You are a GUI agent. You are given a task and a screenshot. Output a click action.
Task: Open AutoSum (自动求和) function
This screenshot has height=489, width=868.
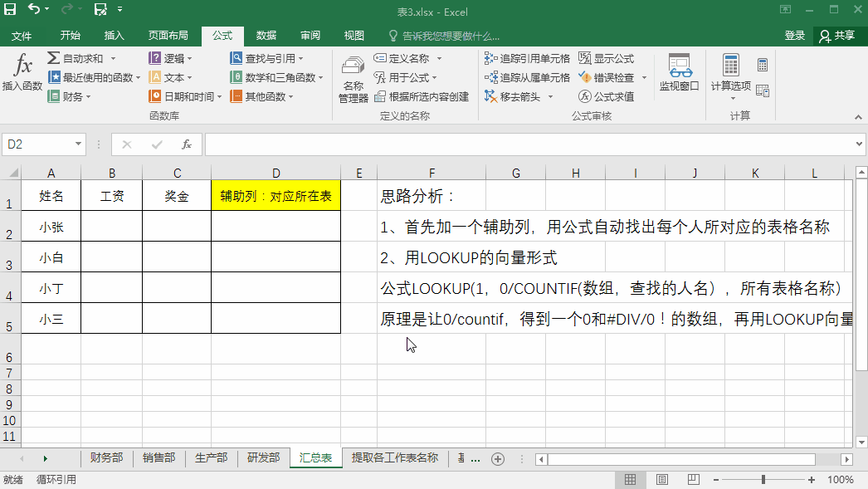pyautogui.click(x=81, y=58)
